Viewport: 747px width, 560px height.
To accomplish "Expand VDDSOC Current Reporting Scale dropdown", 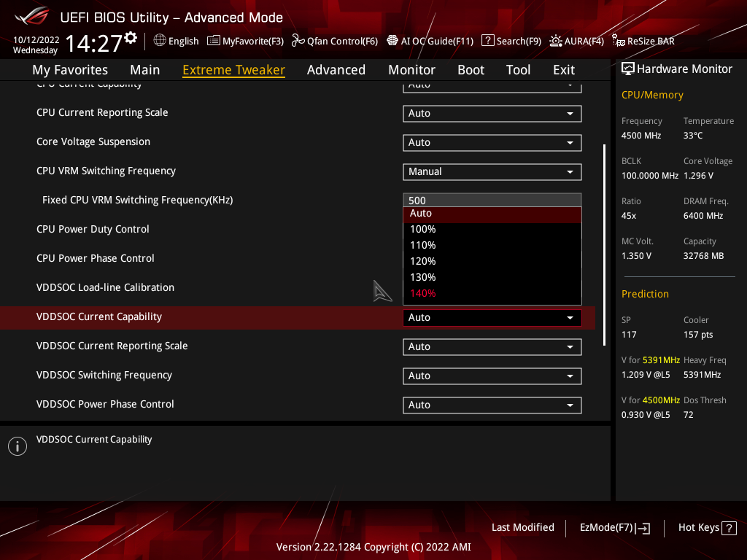I will 492,346.
